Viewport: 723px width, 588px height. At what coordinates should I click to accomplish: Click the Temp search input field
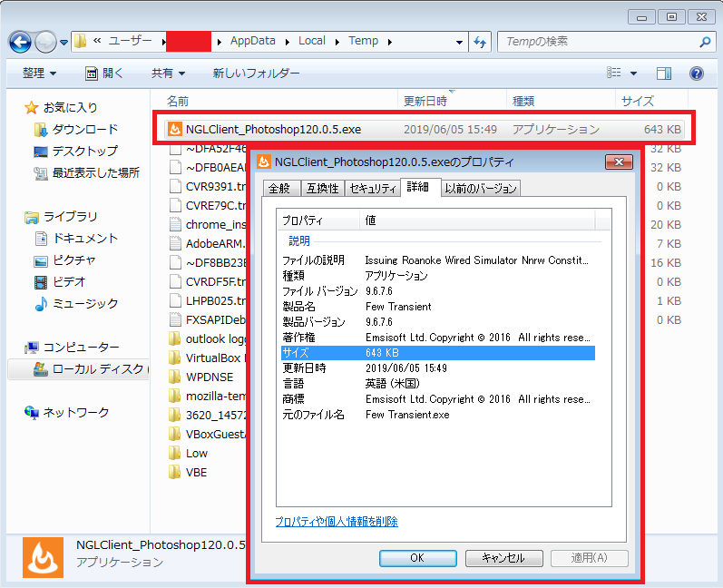(x=598, y=42)
